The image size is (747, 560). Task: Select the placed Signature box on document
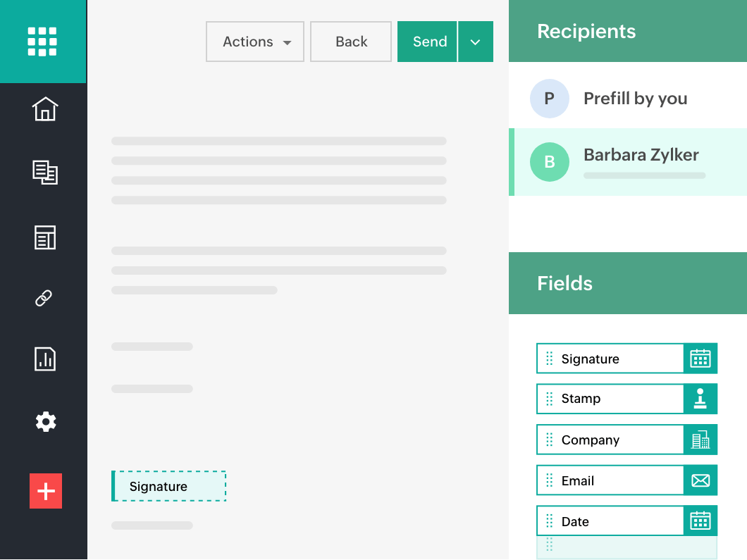tap(168, 486)
